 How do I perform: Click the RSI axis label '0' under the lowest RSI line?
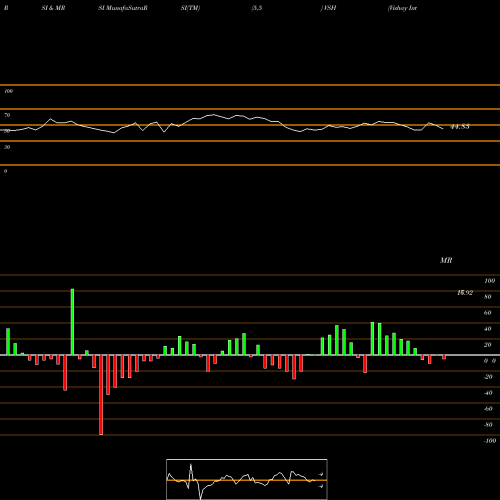coord(5,171)
